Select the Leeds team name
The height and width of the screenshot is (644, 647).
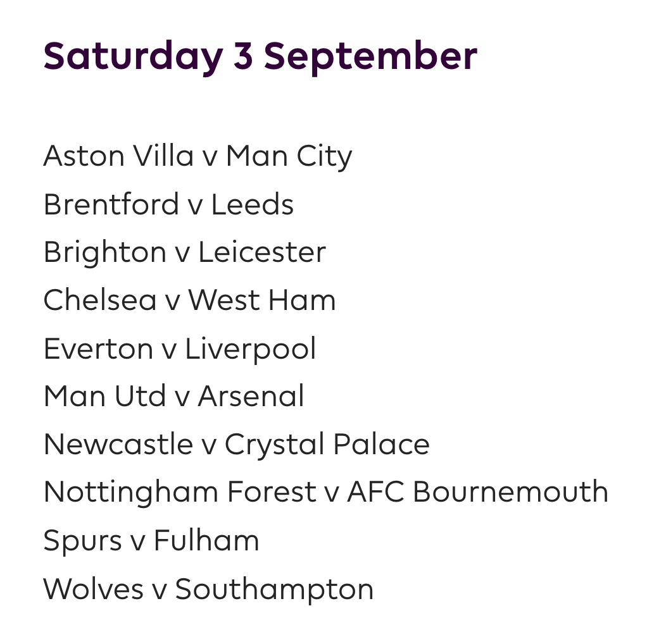point(253,204)
